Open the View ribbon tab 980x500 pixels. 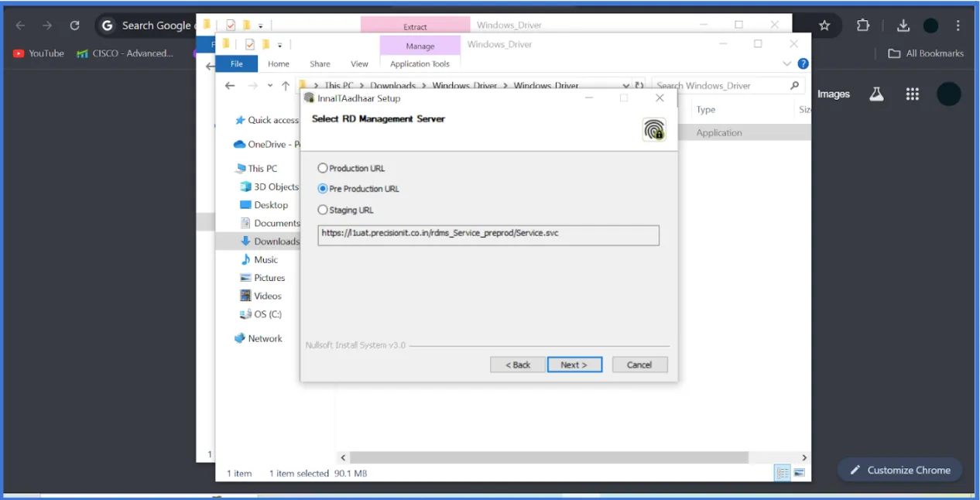360,64
